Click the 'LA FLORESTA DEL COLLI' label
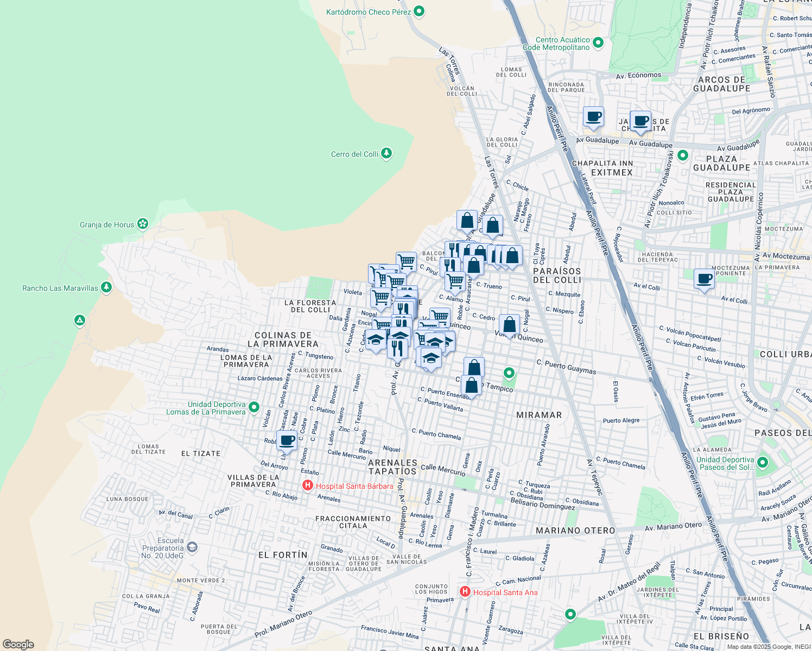The height and width of the screenshot is (651, 812). [310, 307]
